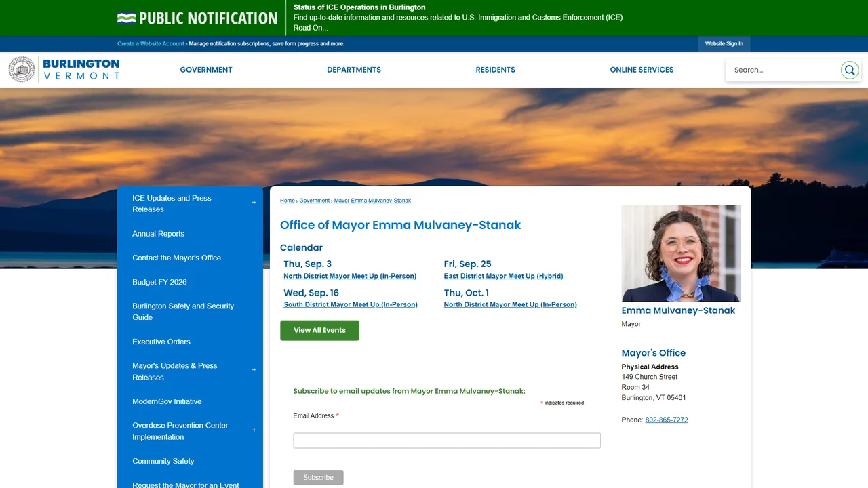Open the Departments menu
The image size is (868, 488).
[x=354, y=70]
